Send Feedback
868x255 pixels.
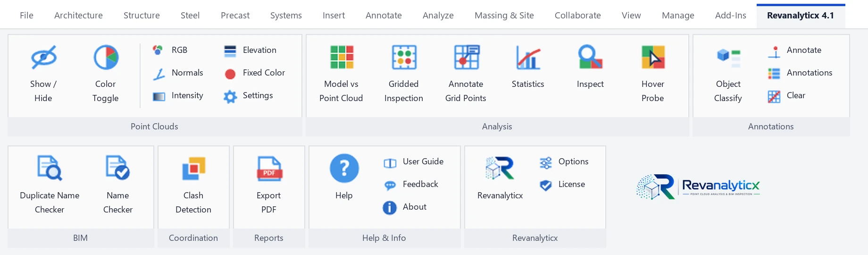pos(410,184)
